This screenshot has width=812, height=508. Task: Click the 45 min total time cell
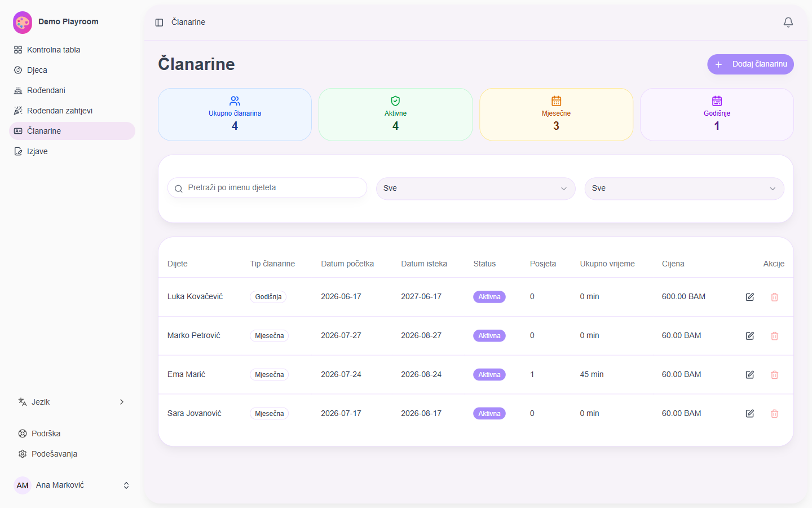(x=592, y=374)
